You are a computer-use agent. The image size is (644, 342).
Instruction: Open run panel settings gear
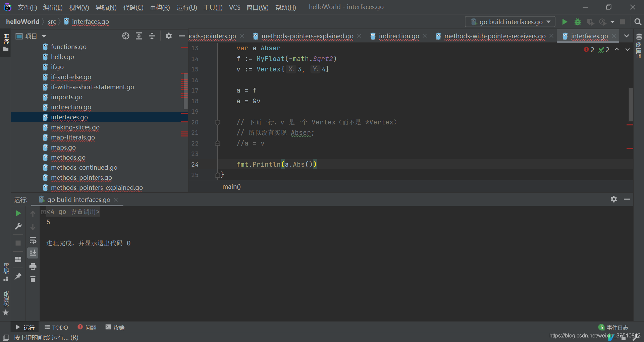click(x=614, y=199)
